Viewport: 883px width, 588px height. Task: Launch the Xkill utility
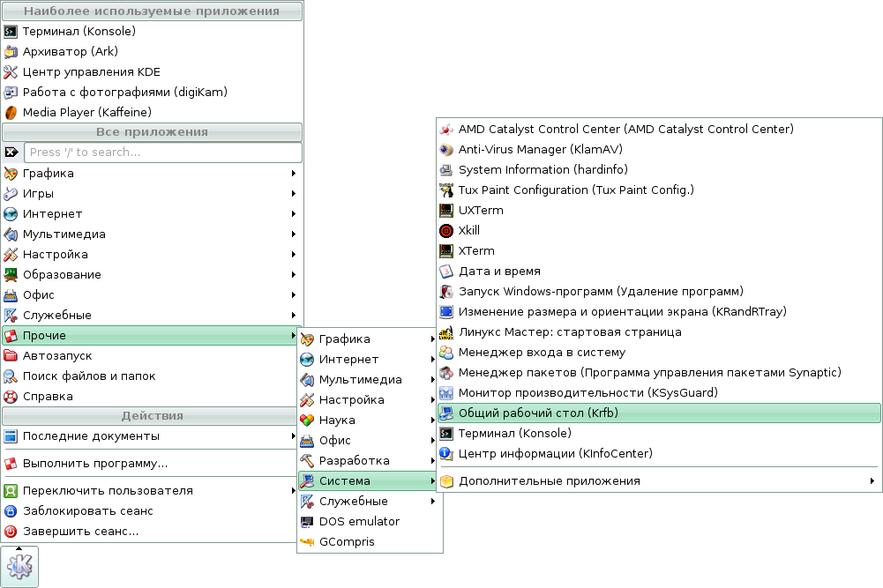coord(468,230)
